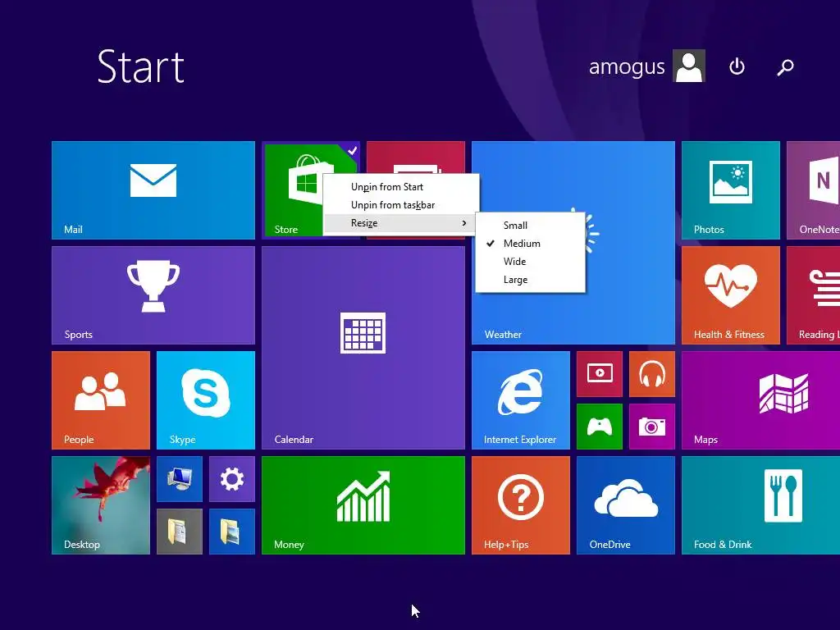The image size is (840, 630).
Task: Click the red tile behind the context menu
Action: point(416,157)
